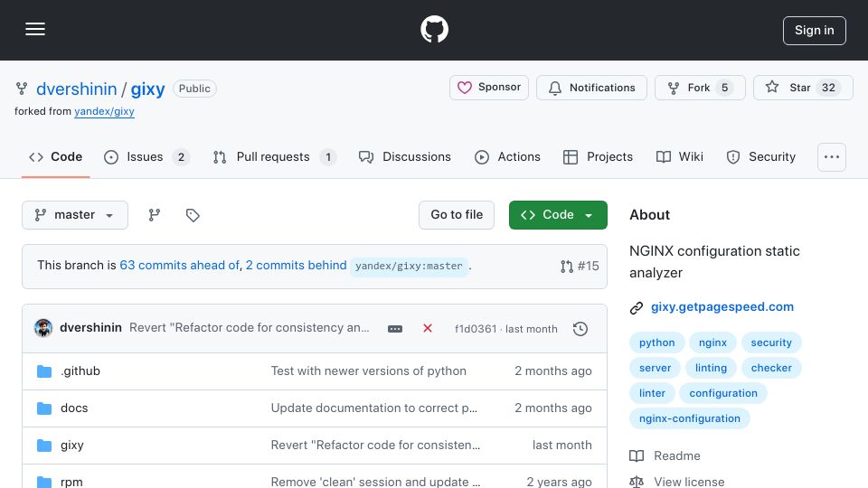Open the master branch dropdown
The height and width of the screenshot is (488, 868).
click(75, 215)
